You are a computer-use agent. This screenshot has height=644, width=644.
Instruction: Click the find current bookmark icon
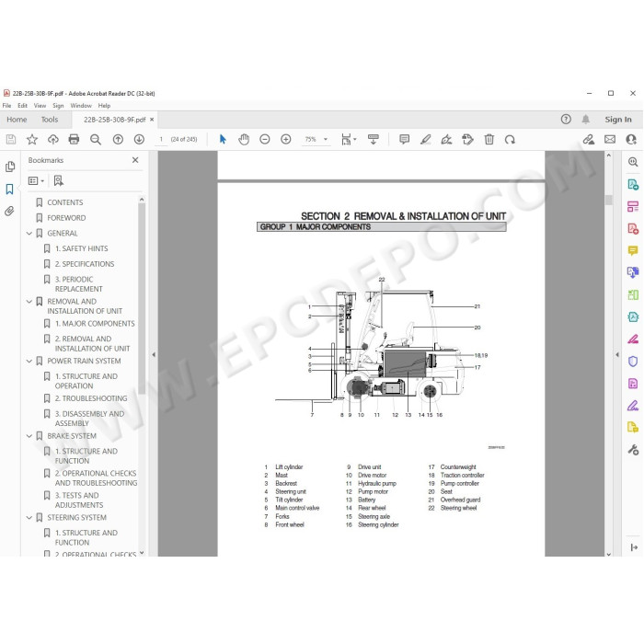coord(58,180)
